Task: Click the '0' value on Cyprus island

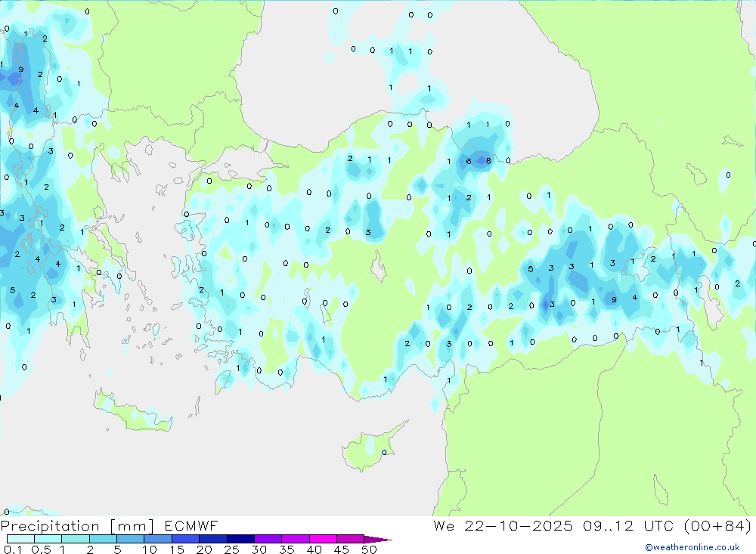Action: coord(384,452)
